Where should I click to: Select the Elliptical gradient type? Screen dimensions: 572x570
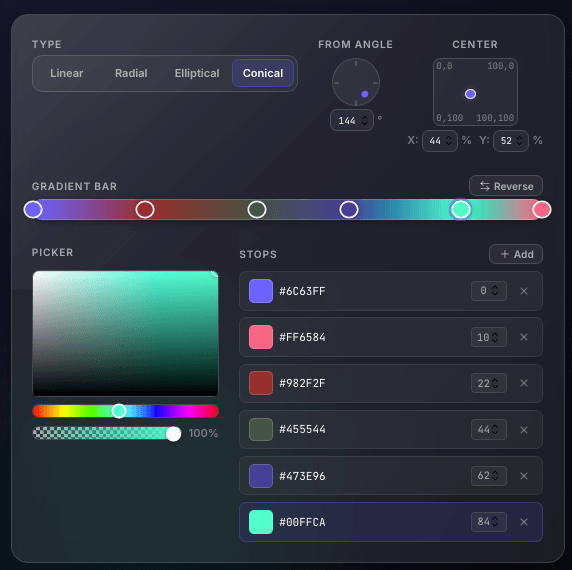click(197, 73)
